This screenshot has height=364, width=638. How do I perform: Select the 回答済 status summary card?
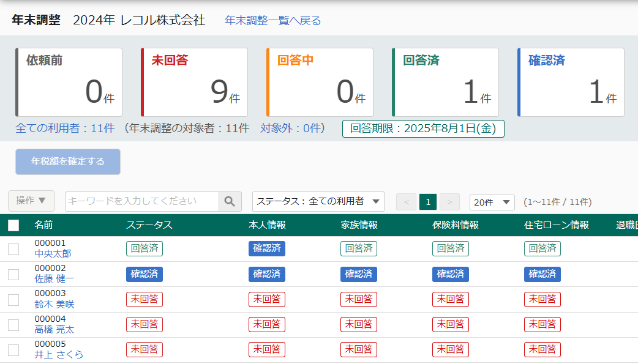(x=445, y=82)
